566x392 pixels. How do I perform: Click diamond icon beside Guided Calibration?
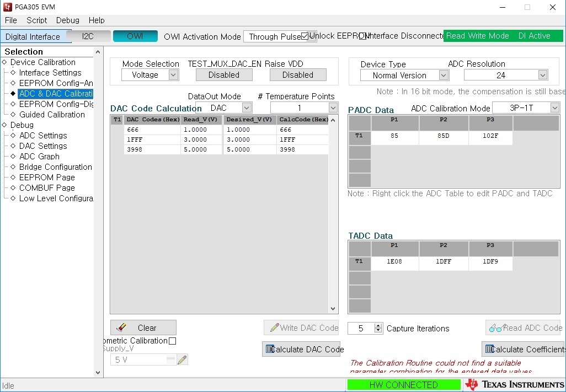click(x=13, y=114)
